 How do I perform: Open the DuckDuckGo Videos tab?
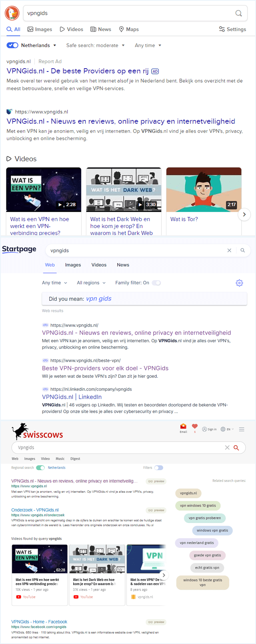pos(71,29)
